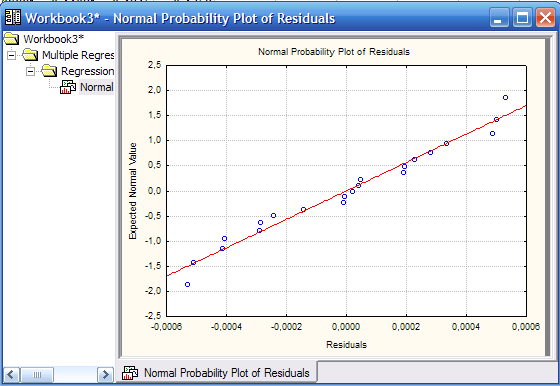Click the workbook icon in title bar
The width and height of the screenshot is (560, 386).
[x=13, y=17]
